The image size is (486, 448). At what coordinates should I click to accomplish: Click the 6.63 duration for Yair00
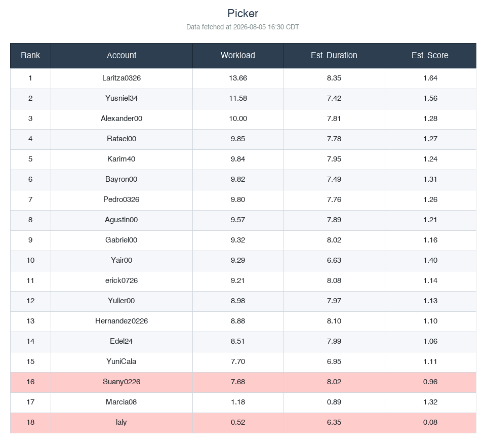pyautogui.click(x=334, y=260)
